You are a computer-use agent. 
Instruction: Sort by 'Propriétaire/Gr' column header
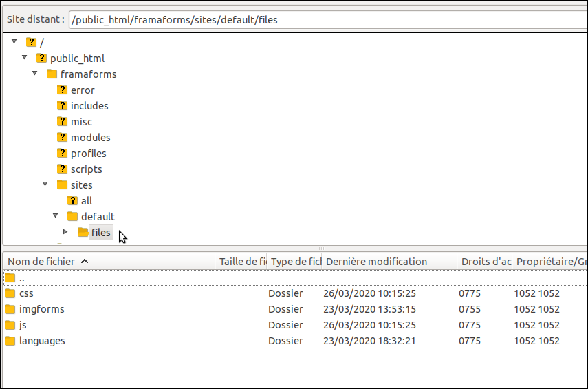click(x=550, y=262)
